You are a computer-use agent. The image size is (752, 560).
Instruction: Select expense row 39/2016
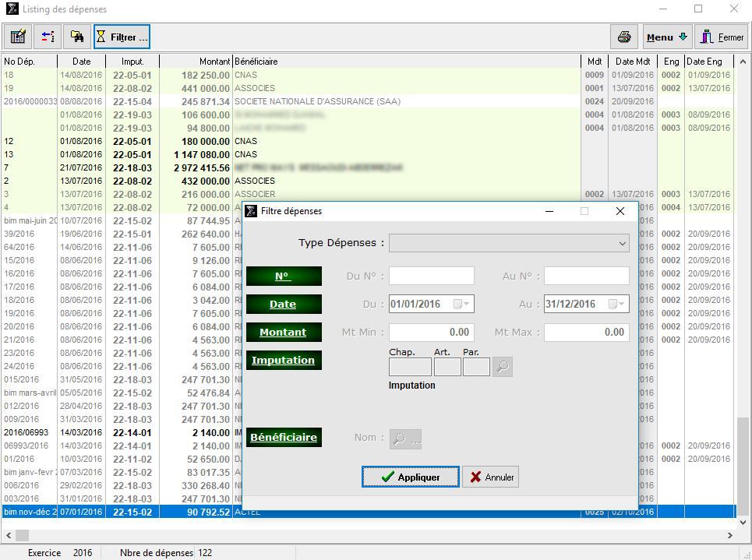122,234
